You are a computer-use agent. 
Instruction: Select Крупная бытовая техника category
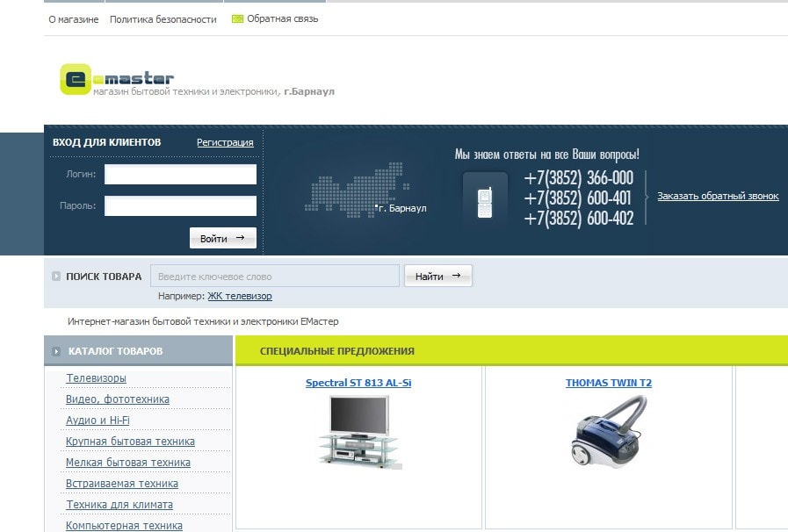pyautogui.click(x=130, y=442)
